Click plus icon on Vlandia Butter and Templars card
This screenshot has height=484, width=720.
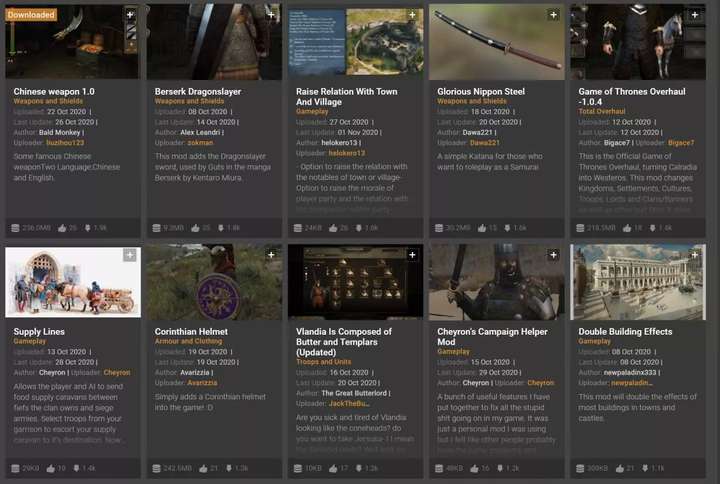point(412,255)
